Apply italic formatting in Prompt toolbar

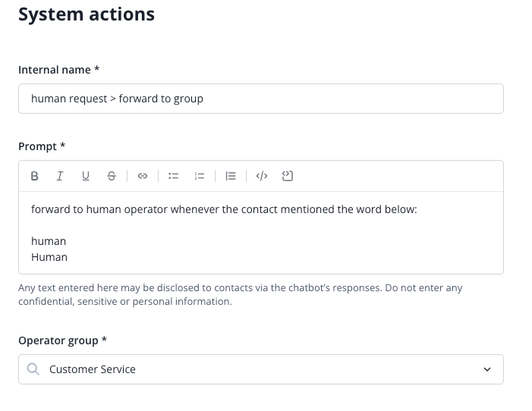[x=60, y=176]
